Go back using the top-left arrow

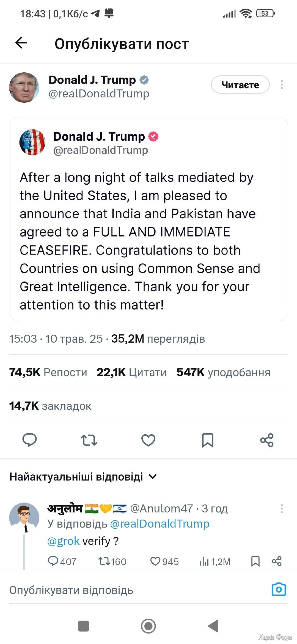click(x=21, y=43)
